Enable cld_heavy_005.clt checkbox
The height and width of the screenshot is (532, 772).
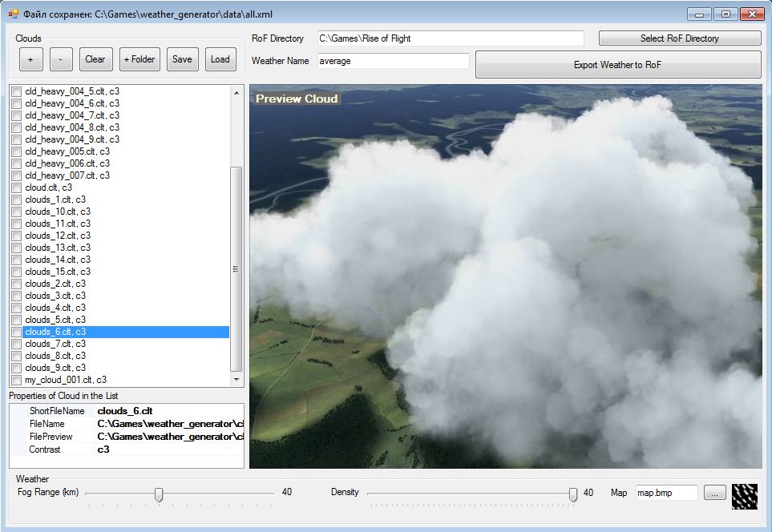(x=17, y=151)
